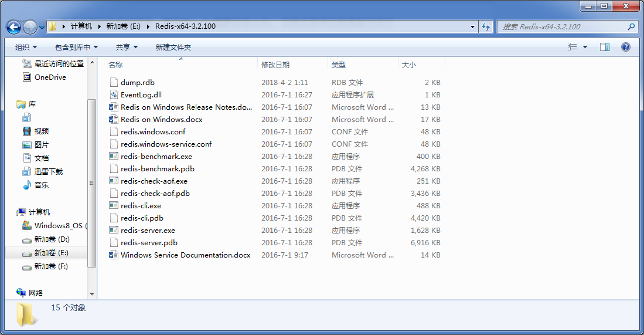Image resolution: width=644 pixels, height=335 pixels.
Task: Click the 新加卷 (E:) breadcrumb segment
Action: 123,26
